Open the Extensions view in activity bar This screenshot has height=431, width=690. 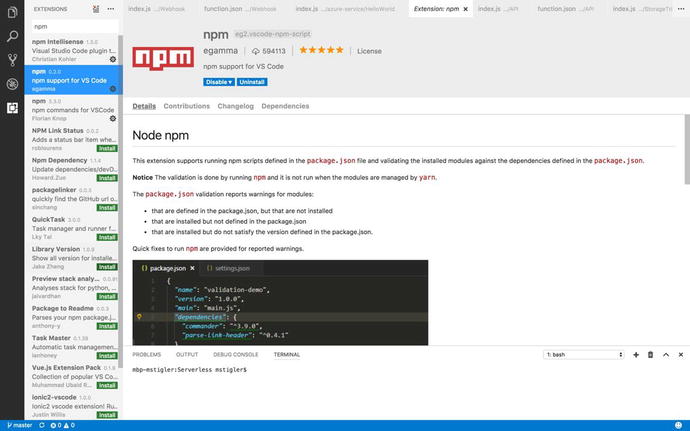click(12, 108)
